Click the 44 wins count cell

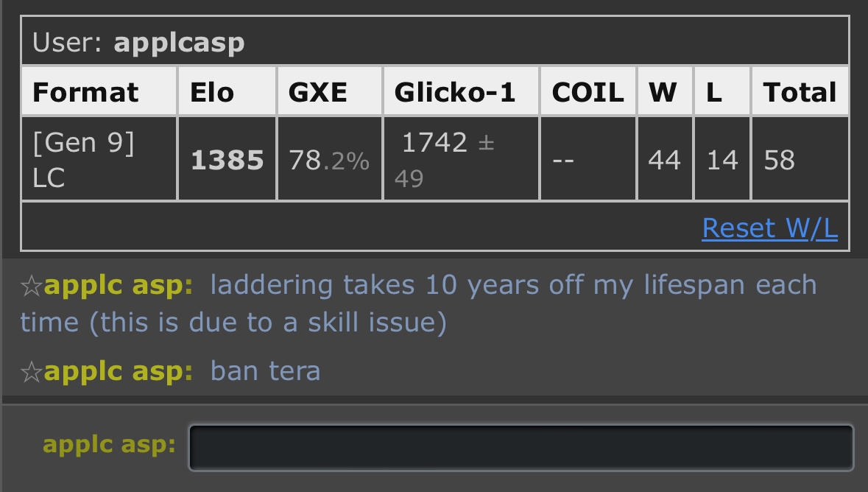pos(664,160)
